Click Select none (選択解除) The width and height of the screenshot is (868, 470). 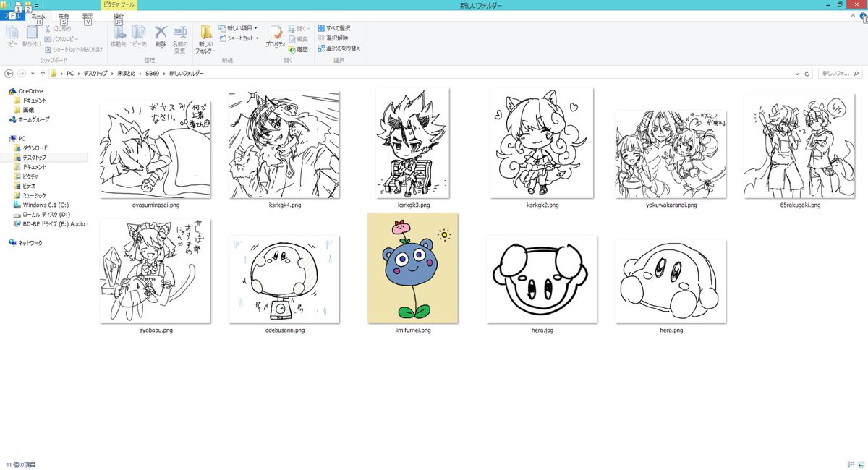click(333, 38)
